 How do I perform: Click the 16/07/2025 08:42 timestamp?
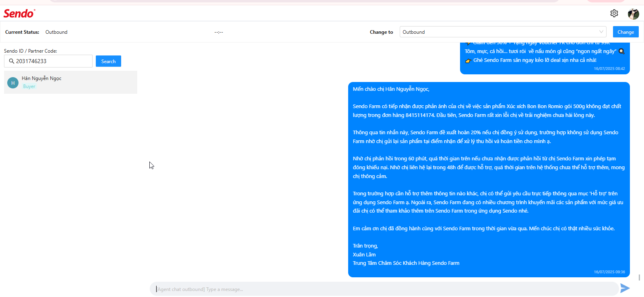(x=609, y=69)
